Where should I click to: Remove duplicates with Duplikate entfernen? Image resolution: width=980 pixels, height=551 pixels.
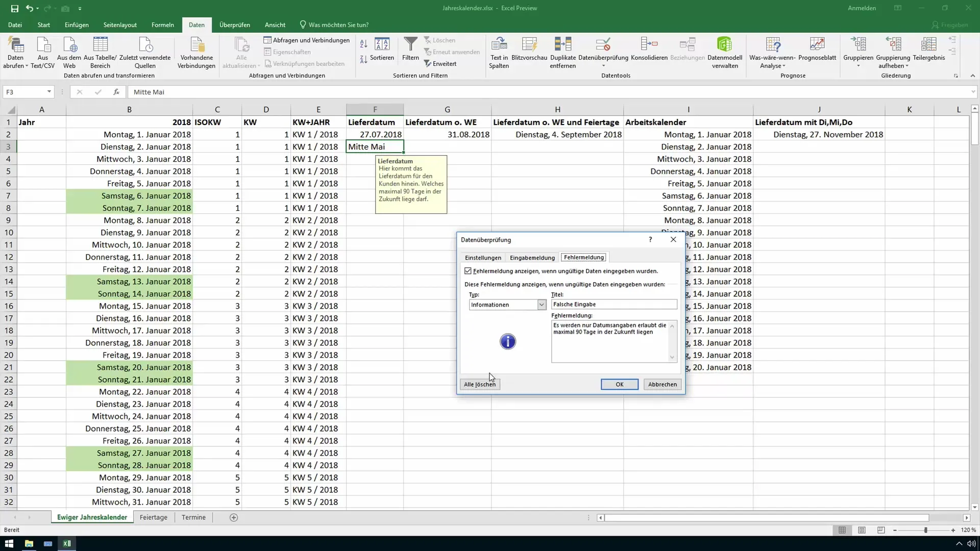pos(563,53)
